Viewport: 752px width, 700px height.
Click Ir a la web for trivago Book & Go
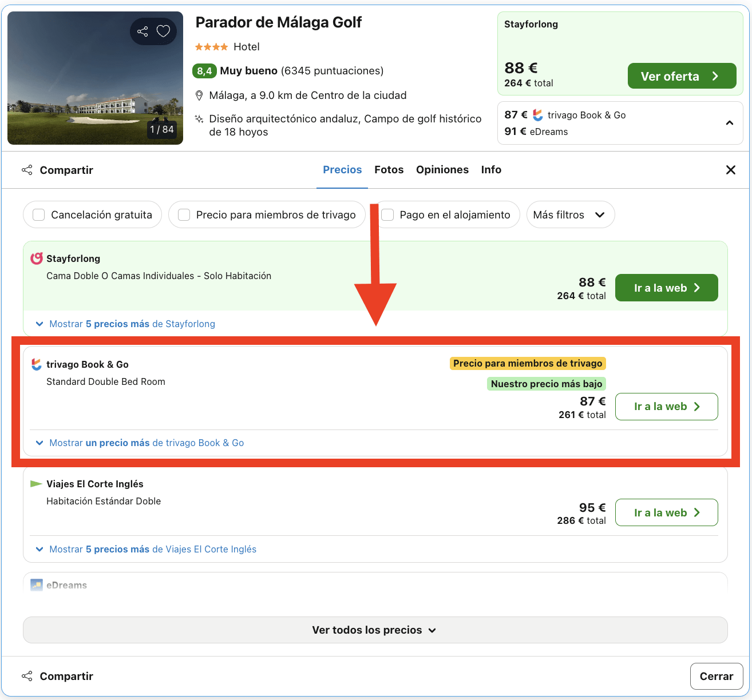(666, 407)
